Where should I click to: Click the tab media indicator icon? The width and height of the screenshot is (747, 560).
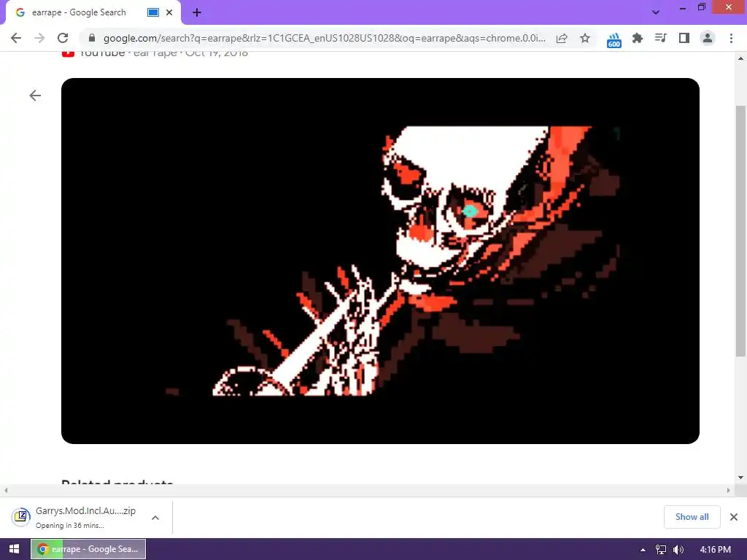coord(153,13)
